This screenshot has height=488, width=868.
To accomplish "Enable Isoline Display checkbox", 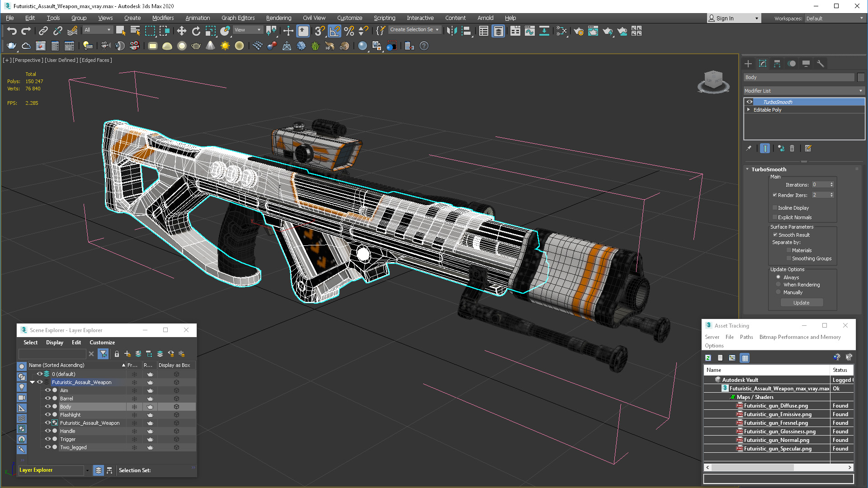I will (775, 208).
